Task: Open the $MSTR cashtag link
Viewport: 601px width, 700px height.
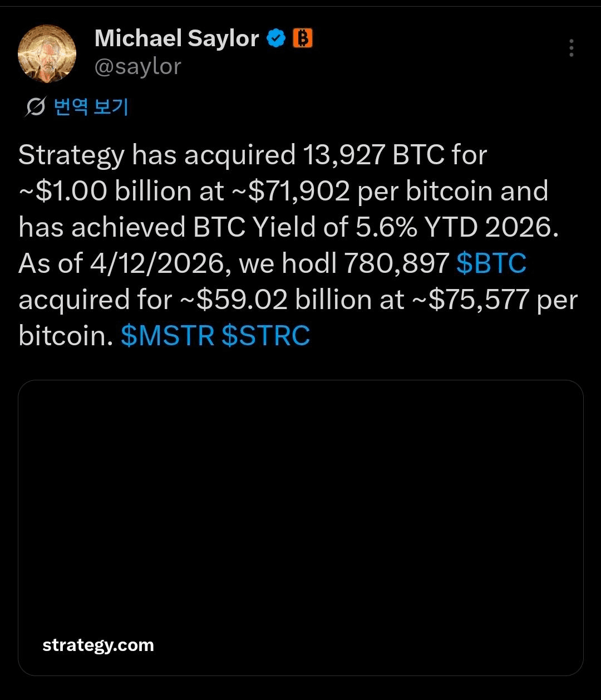Action: [x=168, y=336]
